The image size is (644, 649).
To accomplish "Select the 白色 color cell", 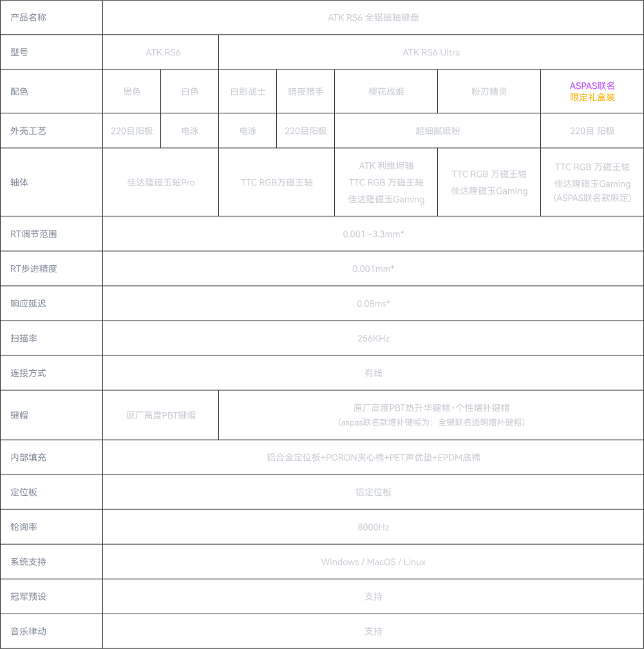I will coord(189,91).
